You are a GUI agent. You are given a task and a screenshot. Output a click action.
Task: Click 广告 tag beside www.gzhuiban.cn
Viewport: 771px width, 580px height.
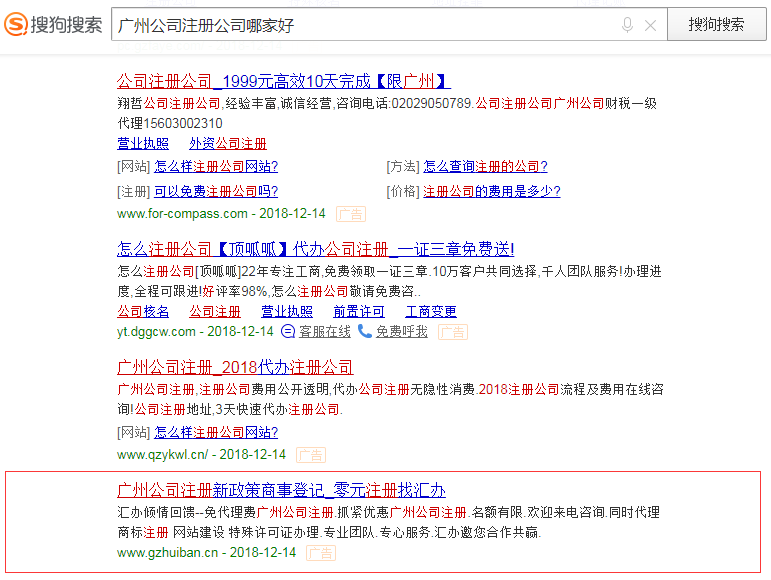click(x=321, y=553)
